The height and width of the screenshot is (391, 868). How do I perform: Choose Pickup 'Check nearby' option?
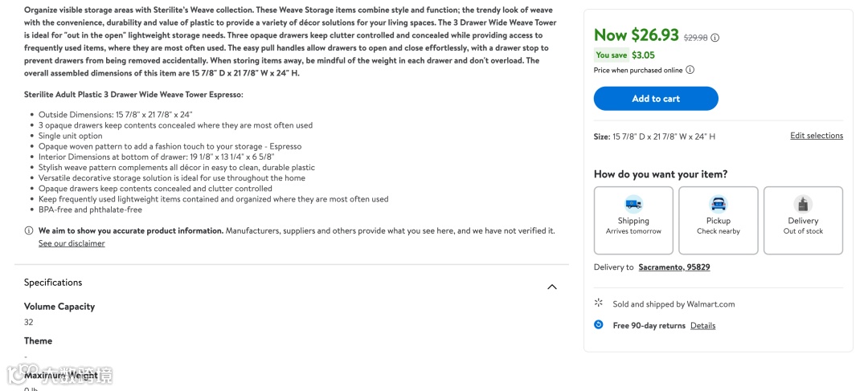pyautogui.click(x=718, y=226)
